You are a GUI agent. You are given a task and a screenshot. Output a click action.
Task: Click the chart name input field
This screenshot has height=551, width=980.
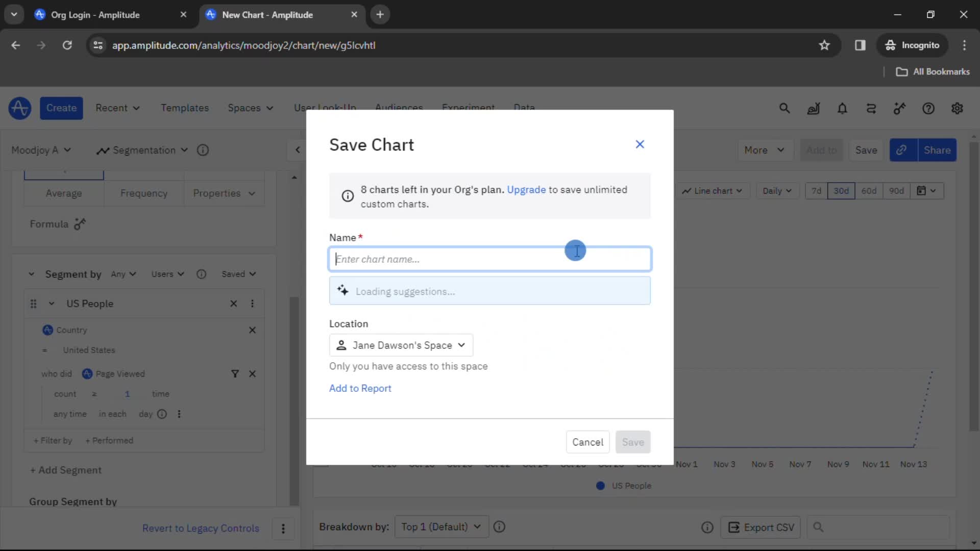coord(491,259)
